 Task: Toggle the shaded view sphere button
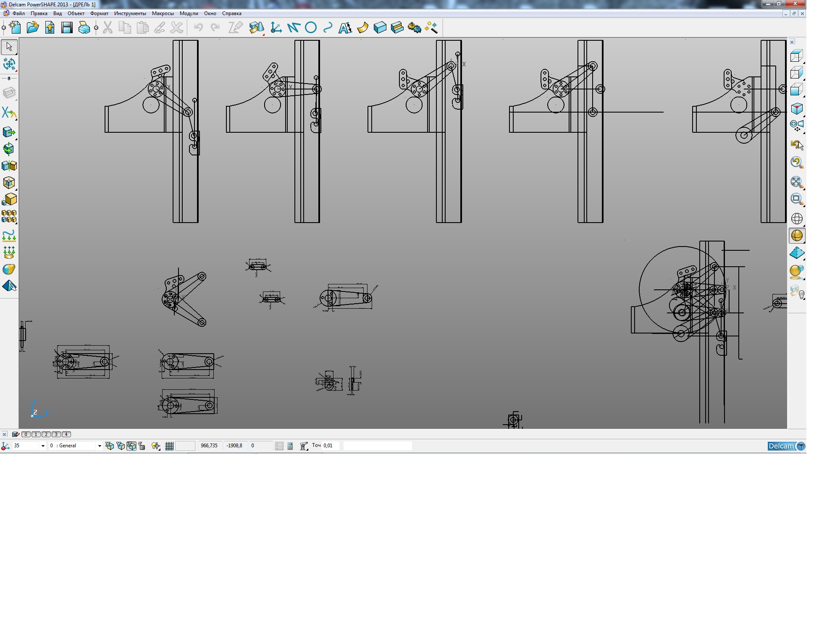[796, 236]
